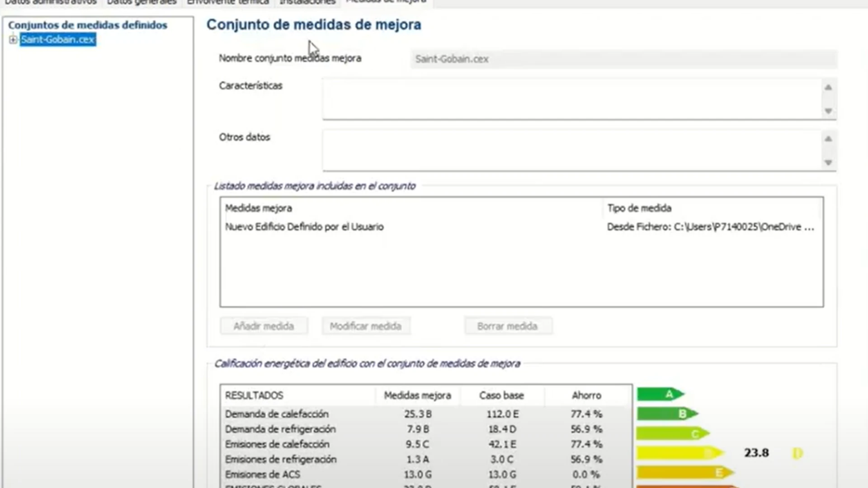Click the 112.0 E base case value
Screen dimensions: 868x488
coord(502,414)
